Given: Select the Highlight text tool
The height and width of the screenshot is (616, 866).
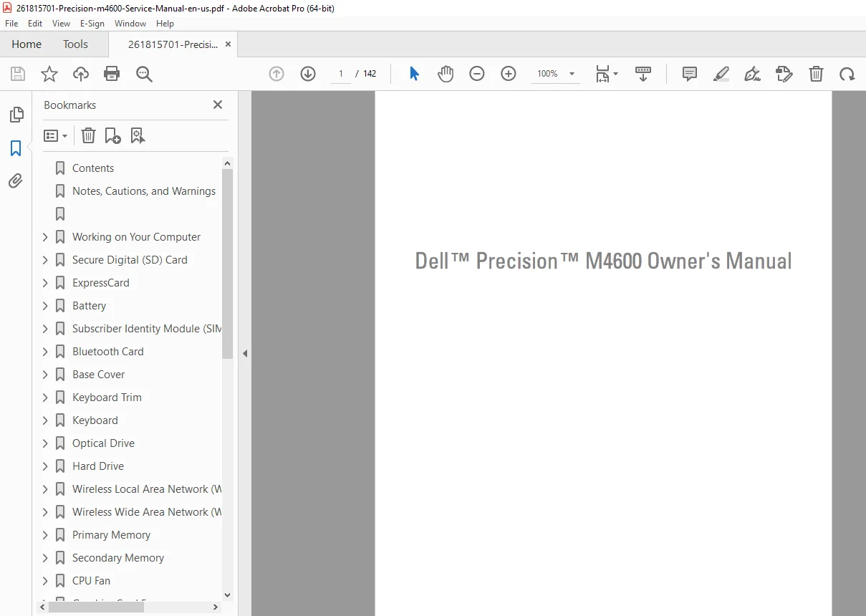Looking at the screenshot, I should tap(721, 74).
